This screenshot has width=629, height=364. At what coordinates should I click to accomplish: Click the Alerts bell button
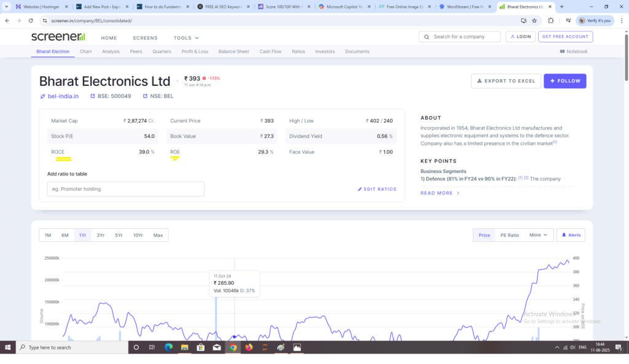point(571,235)
